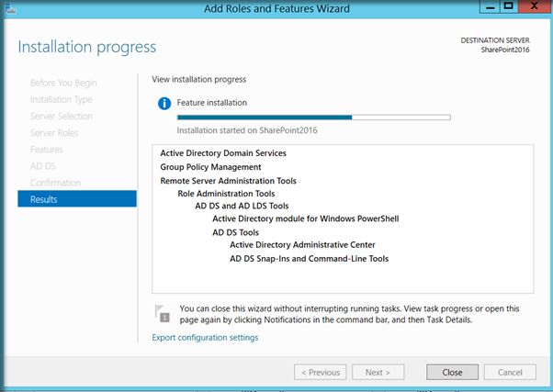Select Active Directory Administrative Center item
This screenshot has height=392, width=553.
302,244
